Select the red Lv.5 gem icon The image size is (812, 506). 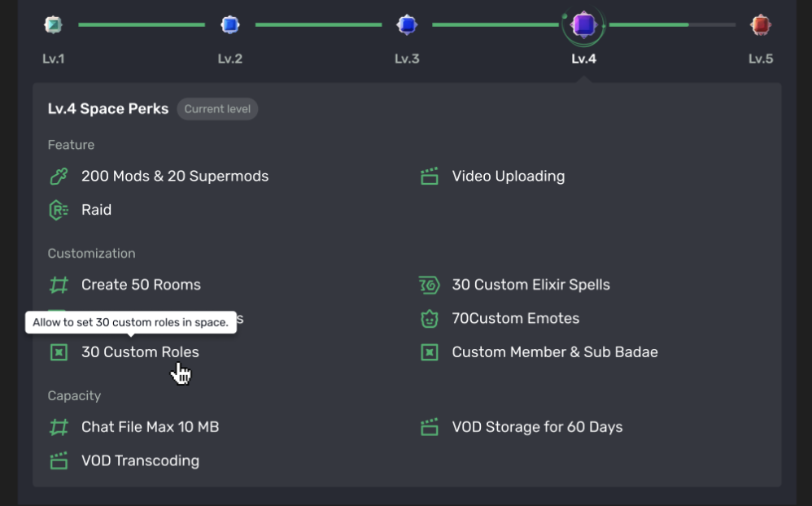coord(761,24)
